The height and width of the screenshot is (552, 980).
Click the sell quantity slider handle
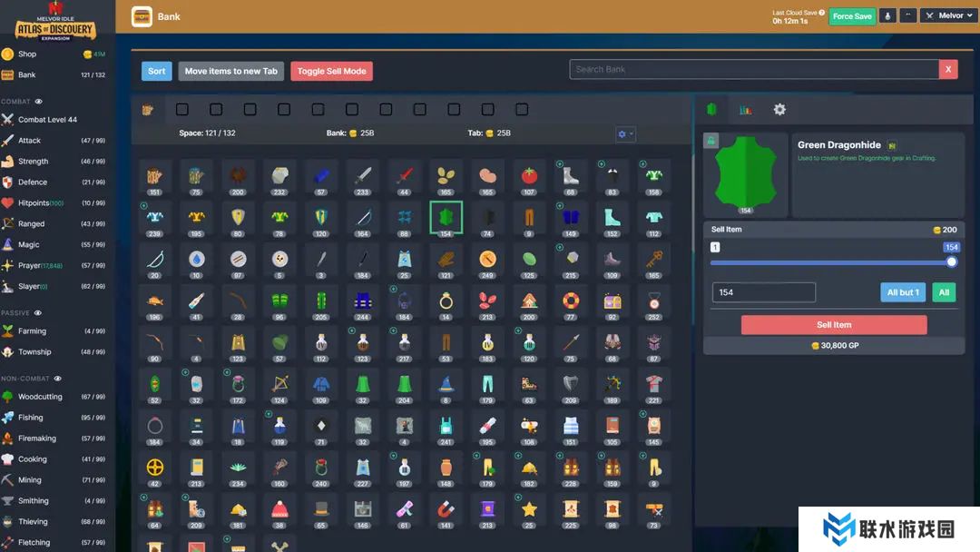(952, 262)
